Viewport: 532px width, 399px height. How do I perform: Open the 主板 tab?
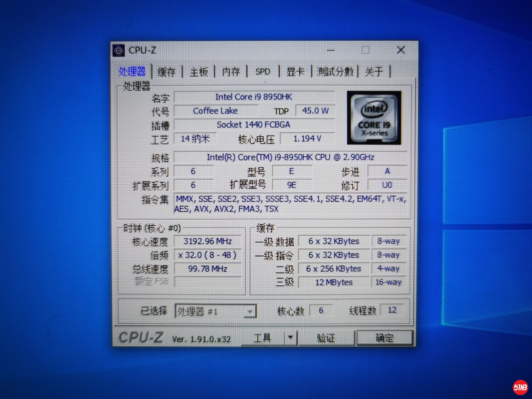pos(199,72)
